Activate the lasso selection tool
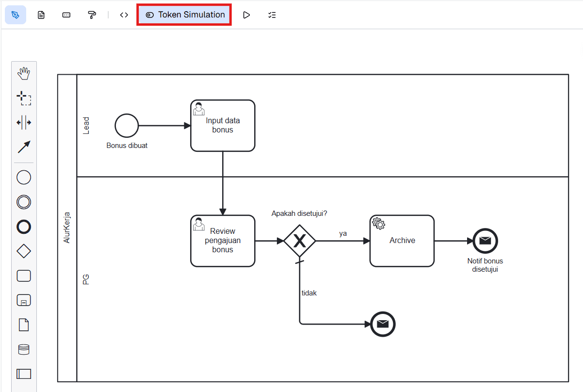Image resolution: width=583 pixels, height=392 pixels. click(24, 98)
